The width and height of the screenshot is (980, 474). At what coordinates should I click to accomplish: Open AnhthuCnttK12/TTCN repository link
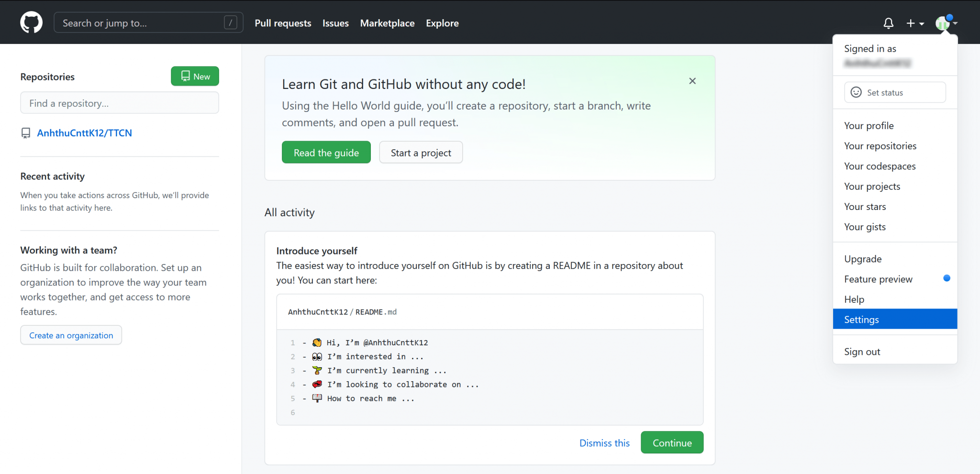click(x=84, y=133)
